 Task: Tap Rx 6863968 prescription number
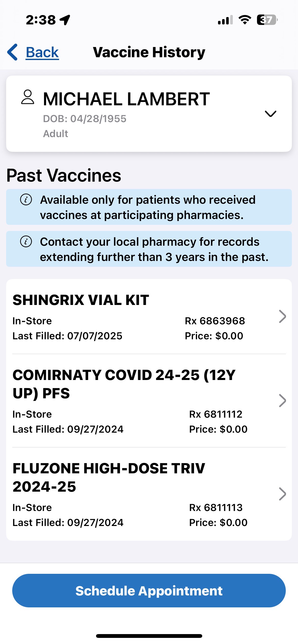(215, 321)
